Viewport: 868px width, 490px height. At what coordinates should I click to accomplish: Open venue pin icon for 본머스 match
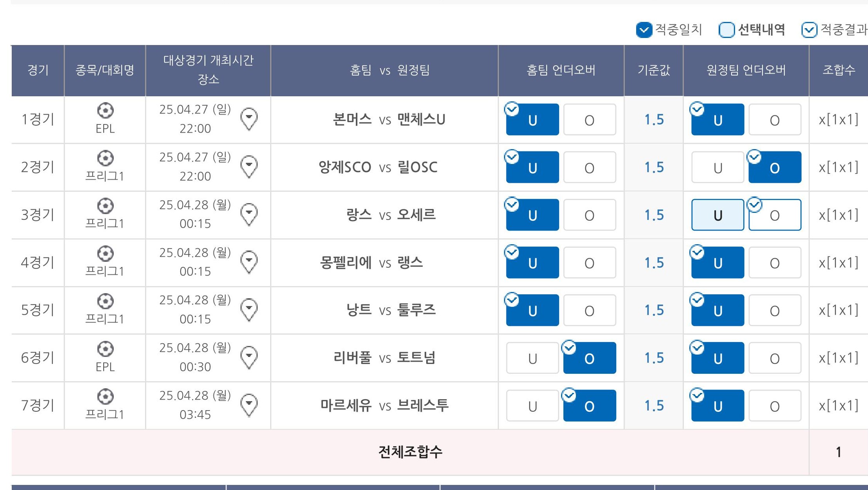point(249,119)
